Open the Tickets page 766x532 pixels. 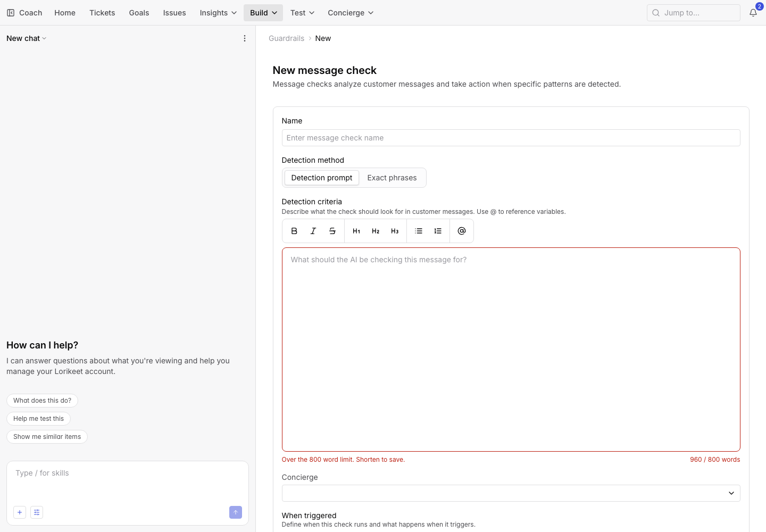coord(102,13)
